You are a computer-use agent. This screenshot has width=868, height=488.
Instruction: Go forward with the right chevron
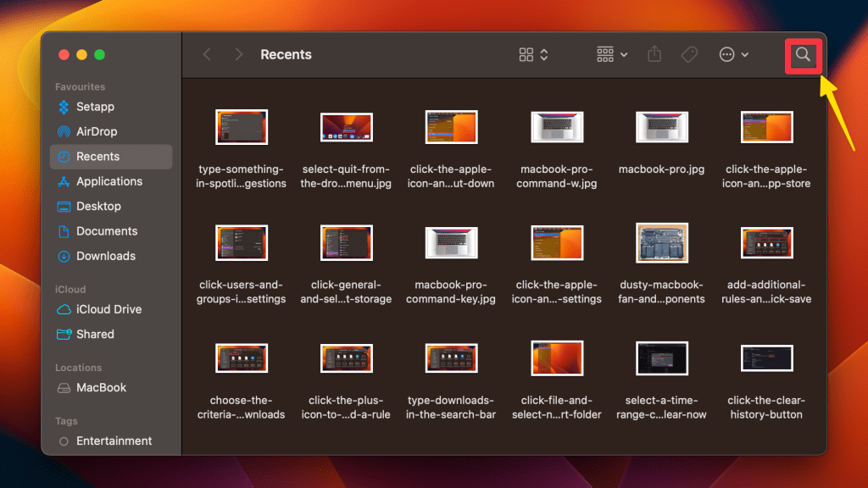(239, 54)
